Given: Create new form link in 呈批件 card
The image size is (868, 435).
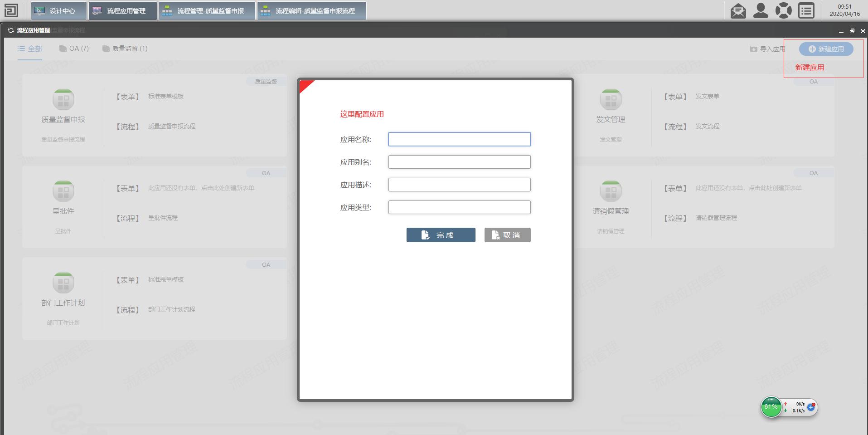Looking at the screenshot, I should coord(201,188).
